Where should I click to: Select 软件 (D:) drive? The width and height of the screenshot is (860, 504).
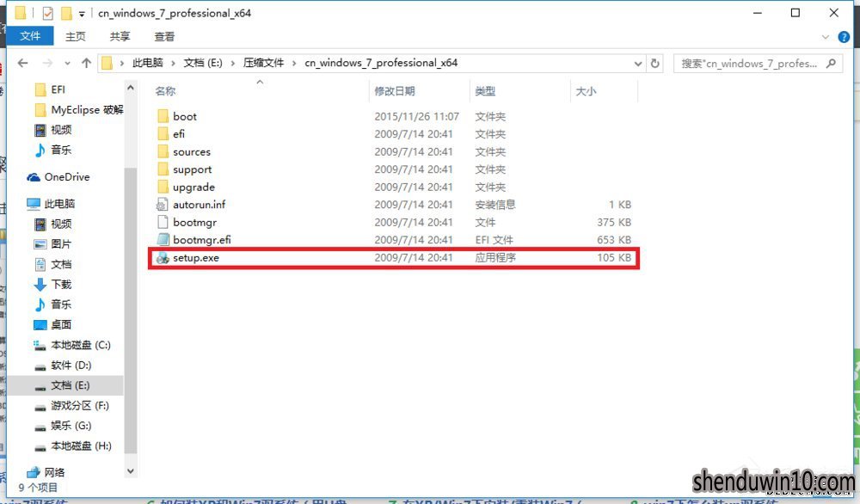(x=63, y=366)
